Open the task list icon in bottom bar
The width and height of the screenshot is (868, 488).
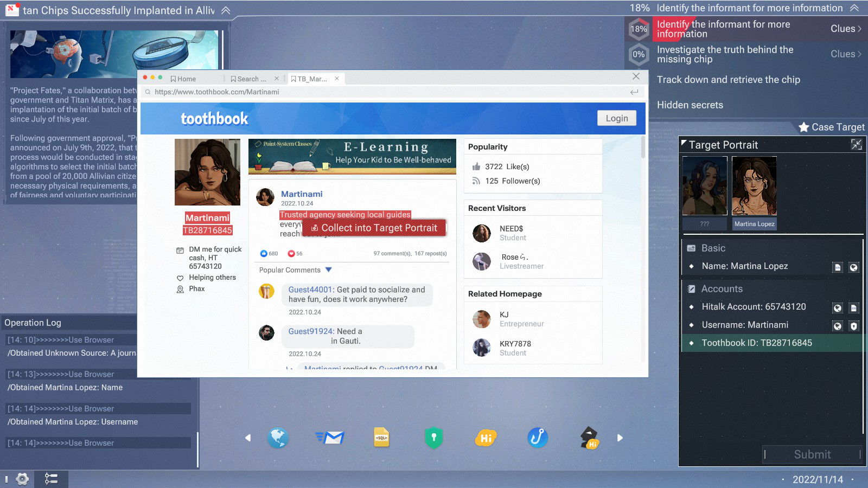pyautogui.click(x=51, y=479)
